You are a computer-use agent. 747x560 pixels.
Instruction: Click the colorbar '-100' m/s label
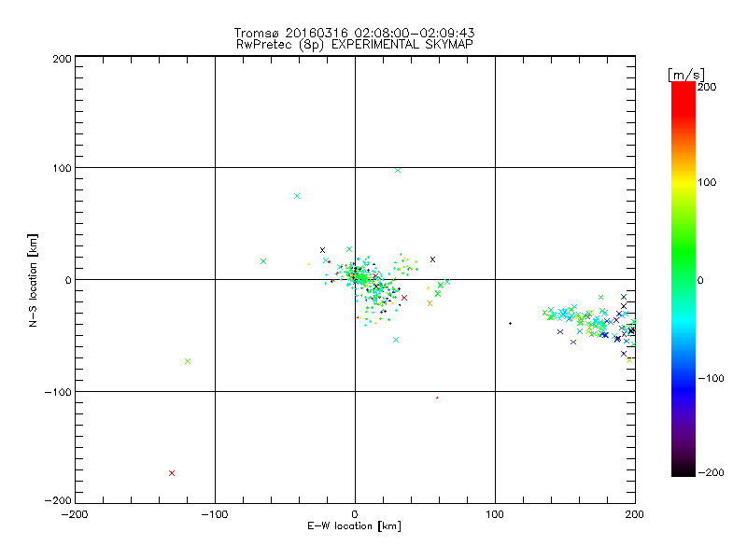click(711, 379)
